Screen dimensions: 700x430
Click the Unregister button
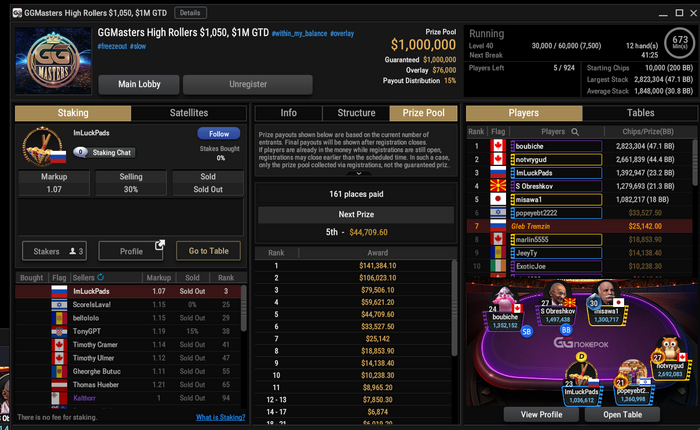coord(248,84)
